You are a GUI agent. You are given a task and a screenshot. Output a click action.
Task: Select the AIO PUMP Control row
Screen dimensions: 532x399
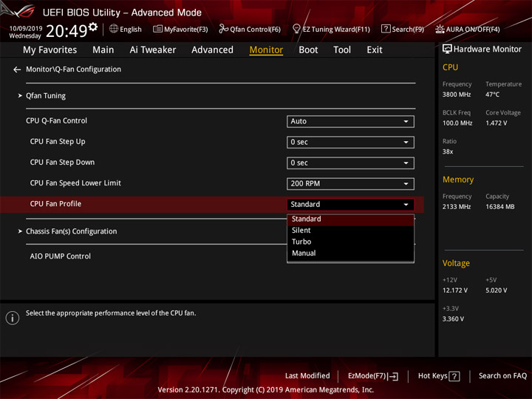pos(61,256)
